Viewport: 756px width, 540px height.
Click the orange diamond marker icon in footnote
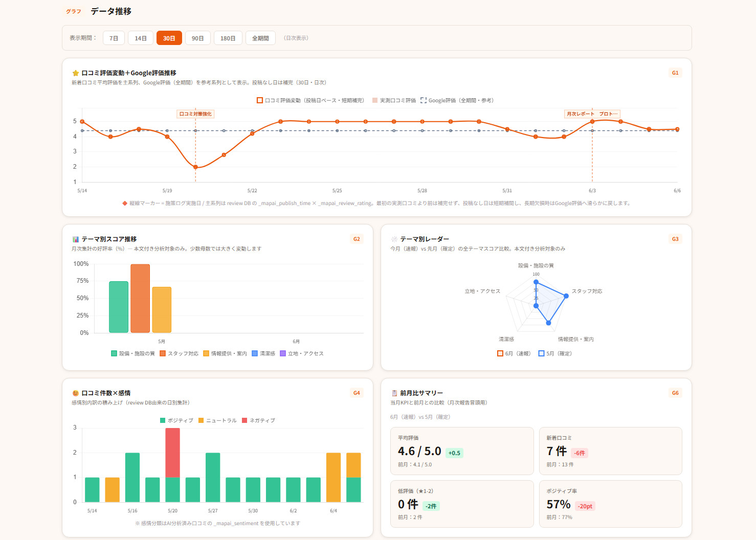[125, 204]
